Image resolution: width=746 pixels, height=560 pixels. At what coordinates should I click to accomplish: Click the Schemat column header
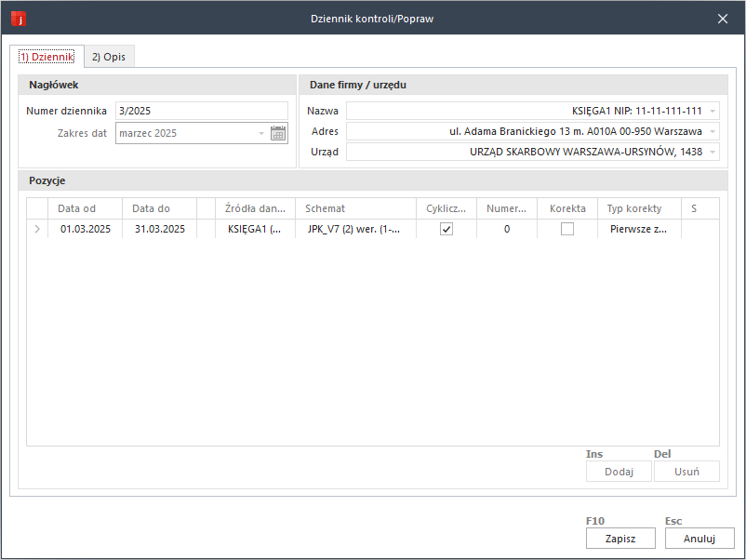355,208
